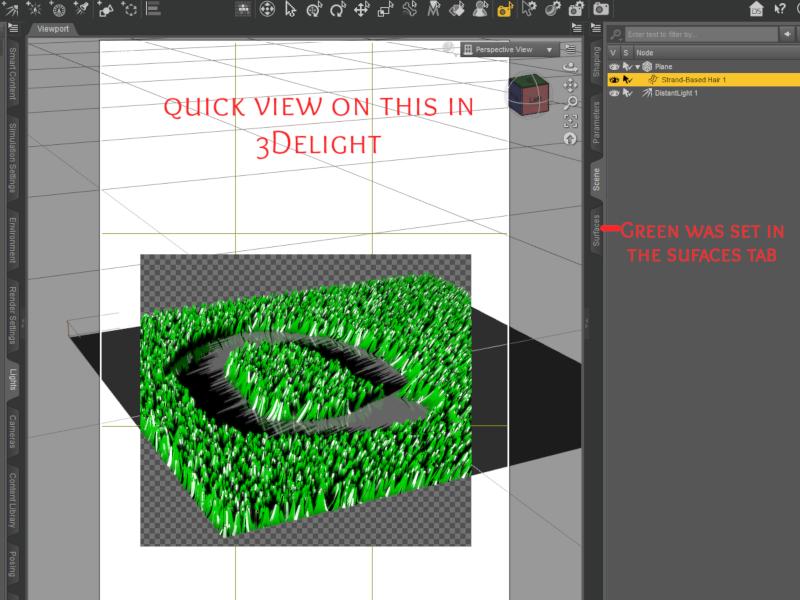The height and width of the screenshot is (600, 800).
Task: Click the Scene filter text field
Action: tap(701, 34)
